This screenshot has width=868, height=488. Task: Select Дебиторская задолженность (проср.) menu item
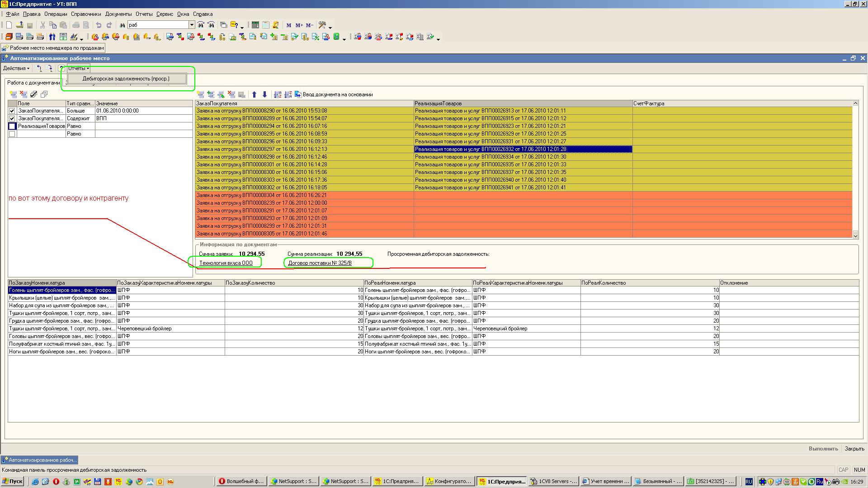[126, 79]
